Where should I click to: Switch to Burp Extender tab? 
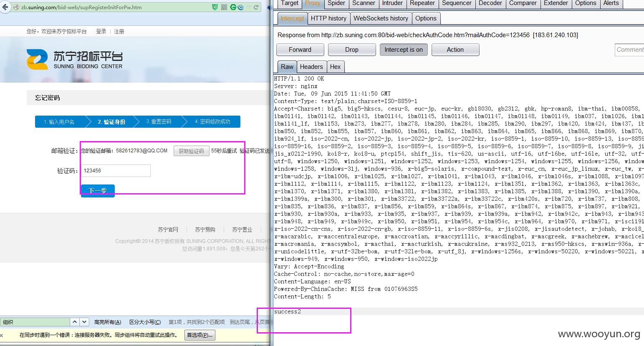[x=556, y=3]
